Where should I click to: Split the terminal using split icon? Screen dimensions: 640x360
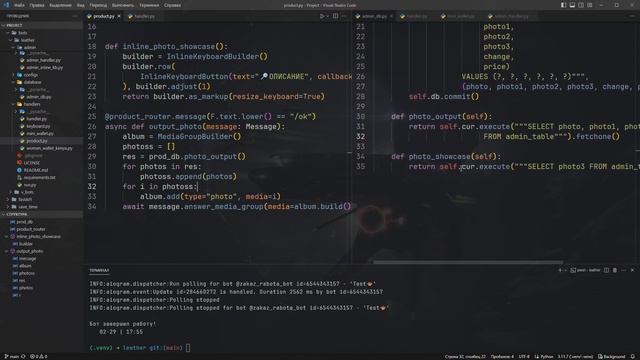[x=607, y=270]
